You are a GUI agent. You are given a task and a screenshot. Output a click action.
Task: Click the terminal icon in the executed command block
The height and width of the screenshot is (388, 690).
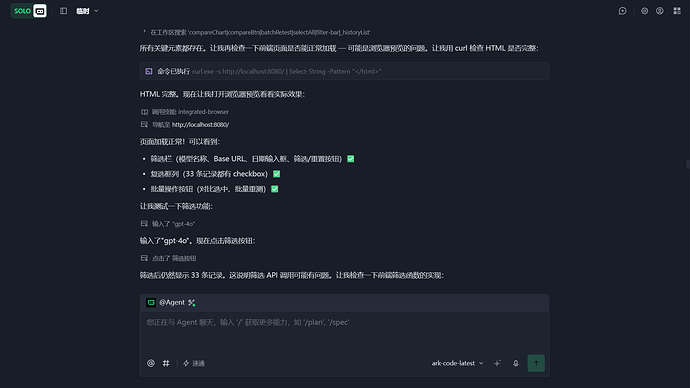(x=149, y=71)
